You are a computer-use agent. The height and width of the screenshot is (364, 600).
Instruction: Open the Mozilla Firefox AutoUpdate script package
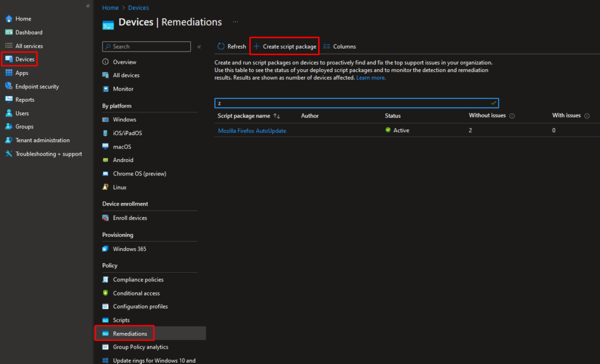[252, 131]
